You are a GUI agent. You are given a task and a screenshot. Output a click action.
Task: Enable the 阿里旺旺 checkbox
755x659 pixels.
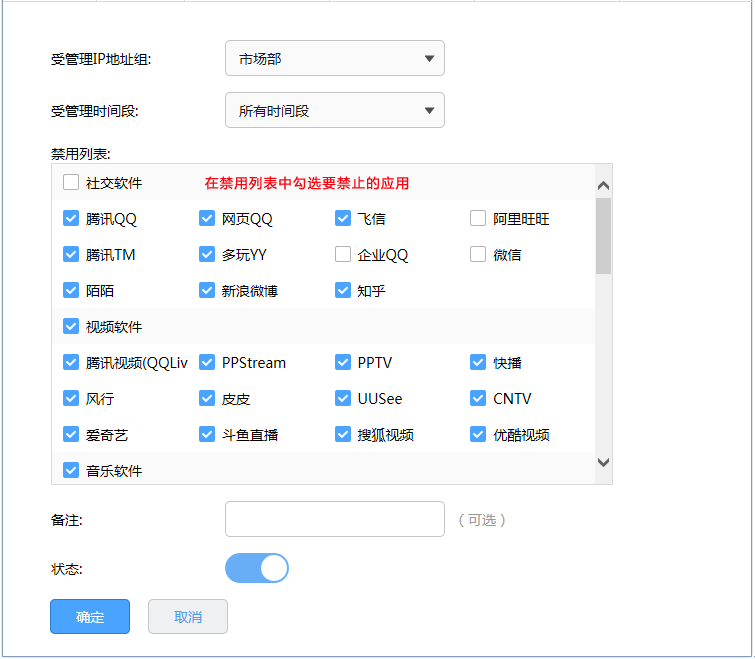(478, 219)
